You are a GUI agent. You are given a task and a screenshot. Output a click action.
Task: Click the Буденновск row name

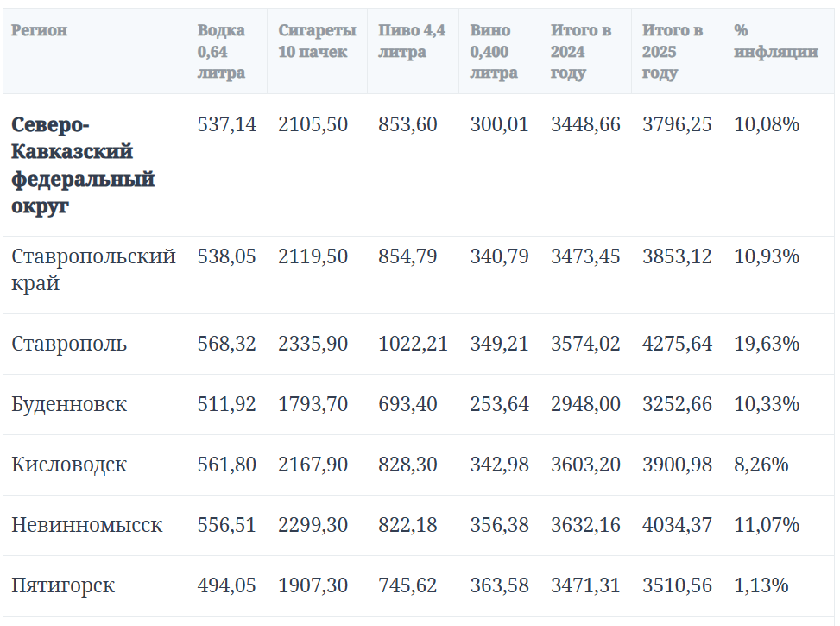69,404
